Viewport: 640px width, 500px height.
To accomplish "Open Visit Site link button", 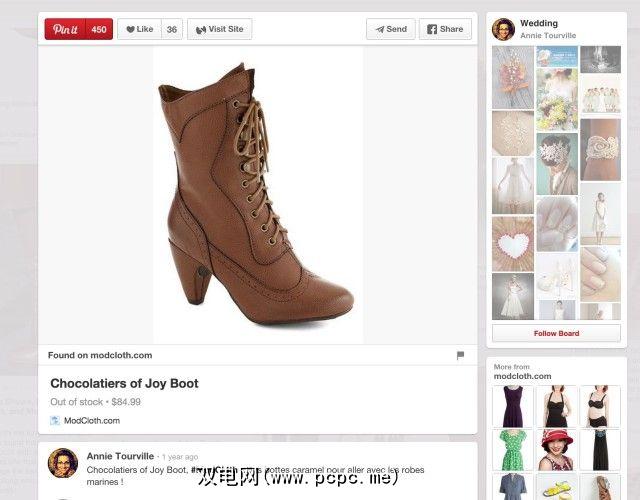I will coord(220,29).
